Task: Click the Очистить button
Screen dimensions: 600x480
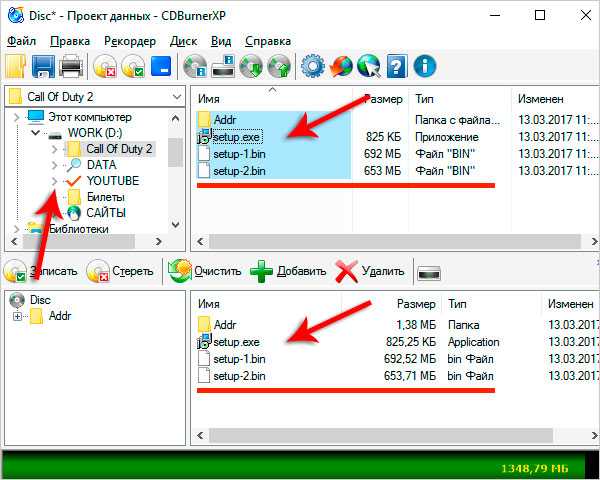Action: 205,271
